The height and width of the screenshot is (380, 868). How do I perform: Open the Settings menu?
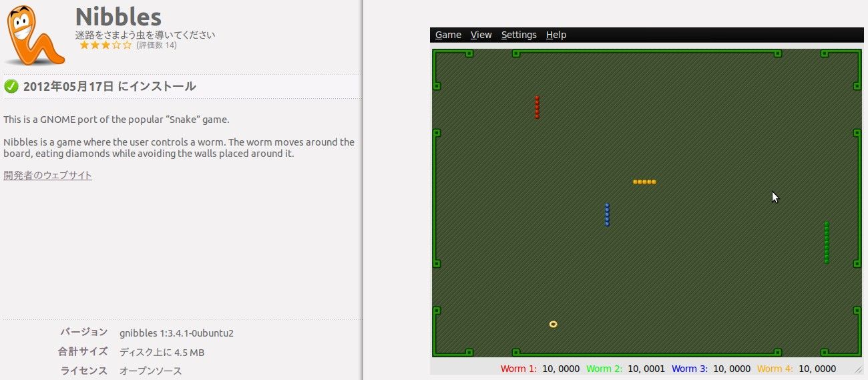[x=519, y=35]
